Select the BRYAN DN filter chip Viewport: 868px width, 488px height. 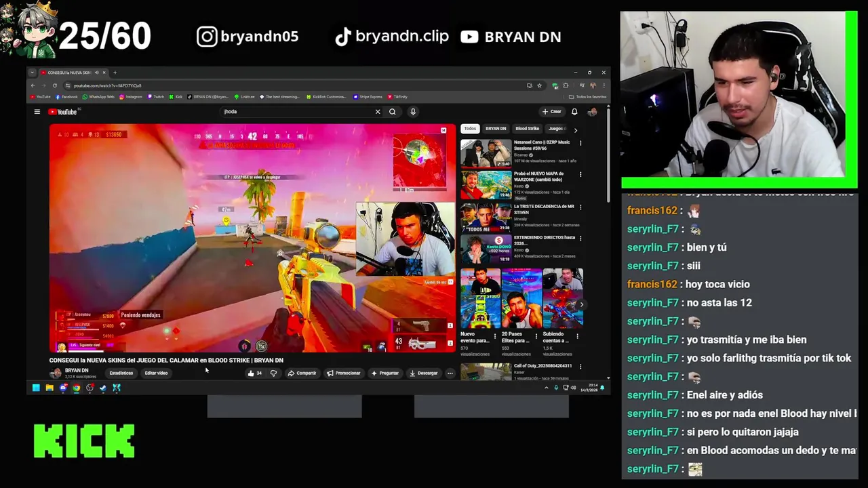496,129
